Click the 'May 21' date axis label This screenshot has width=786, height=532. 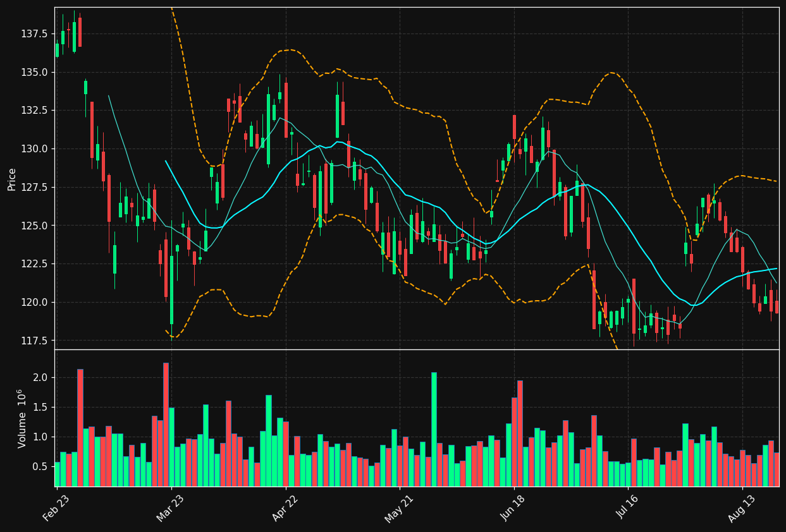pos(398,507)
